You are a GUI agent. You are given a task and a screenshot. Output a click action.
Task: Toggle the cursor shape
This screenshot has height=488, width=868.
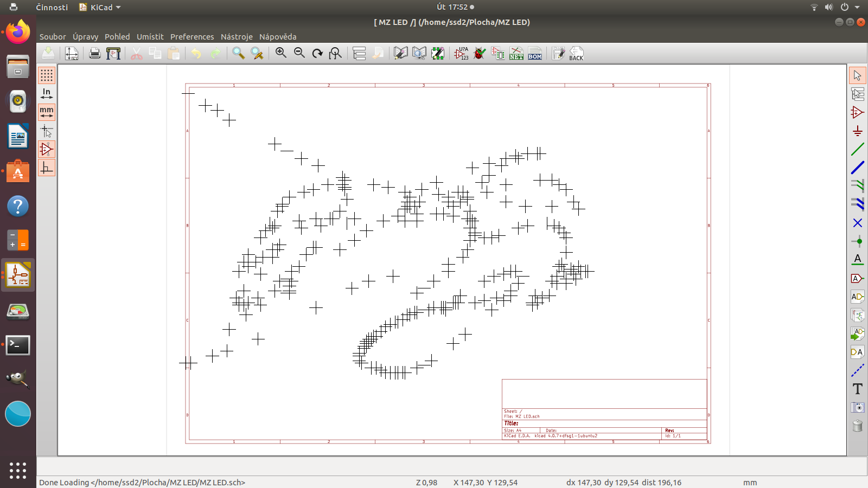[47, 131]
